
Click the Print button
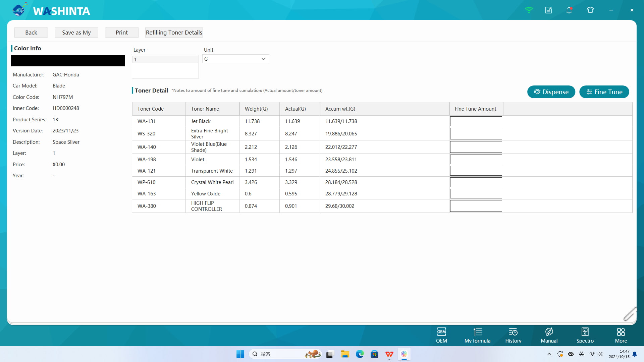pyautogui.click(x=121, y=33)
